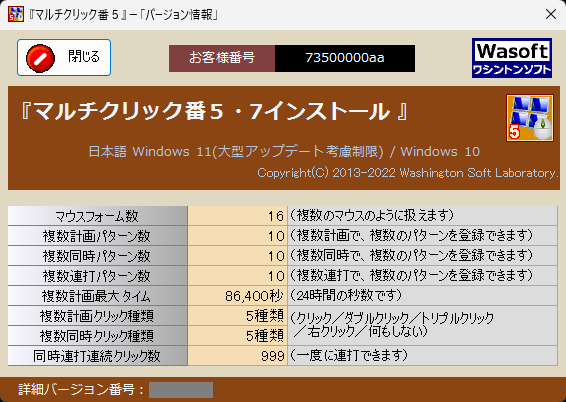Click the 閉じる close button
Screen dimensions: 566x402
64,57
